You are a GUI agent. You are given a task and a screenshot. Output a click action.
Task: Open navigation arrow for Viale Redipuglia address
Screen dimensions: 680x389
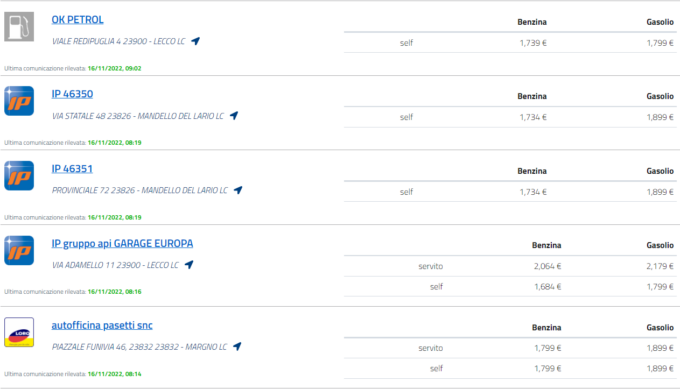[196, 41]
